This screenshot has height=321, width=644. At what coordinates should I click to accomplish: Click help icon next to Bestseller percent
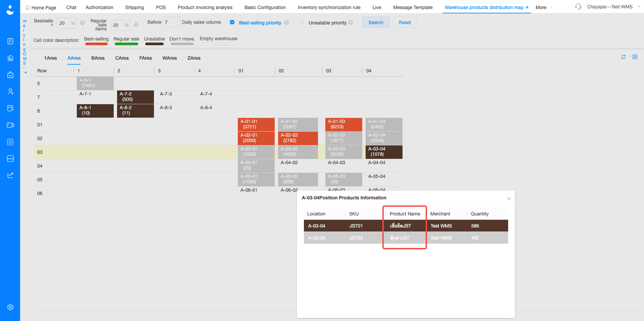point(83,23)
